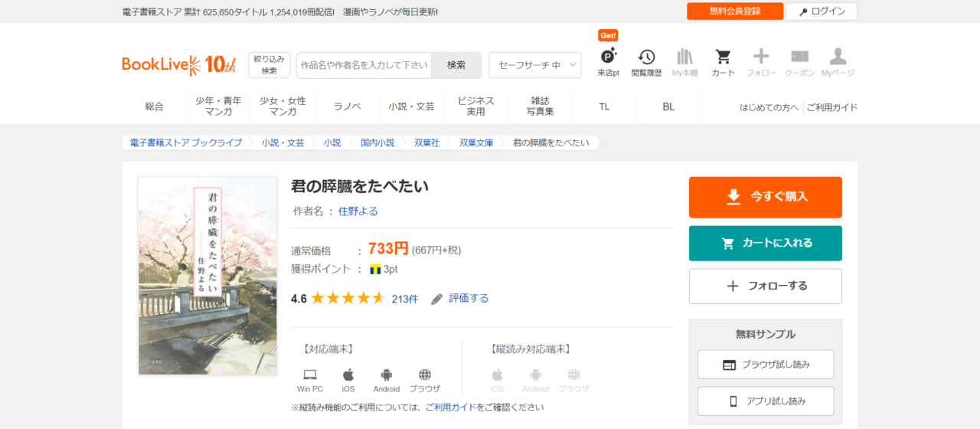This screenshot has width=980, height=429.
Task: Select the 少年・青年マンガ category tab
Action: (x=218, y=106)
